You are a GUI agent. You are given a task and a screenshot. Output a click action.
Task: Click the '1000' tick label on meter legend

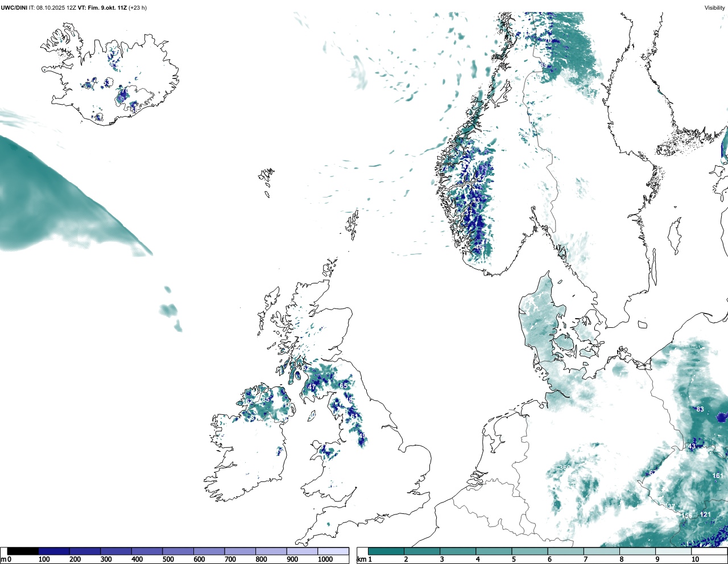coord(325,559)
